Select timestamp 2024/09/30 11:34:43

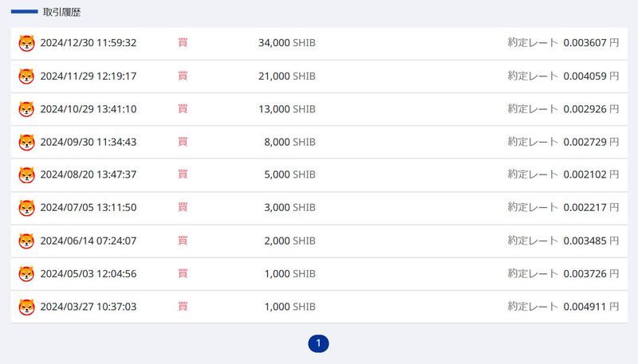coord(88,143)
